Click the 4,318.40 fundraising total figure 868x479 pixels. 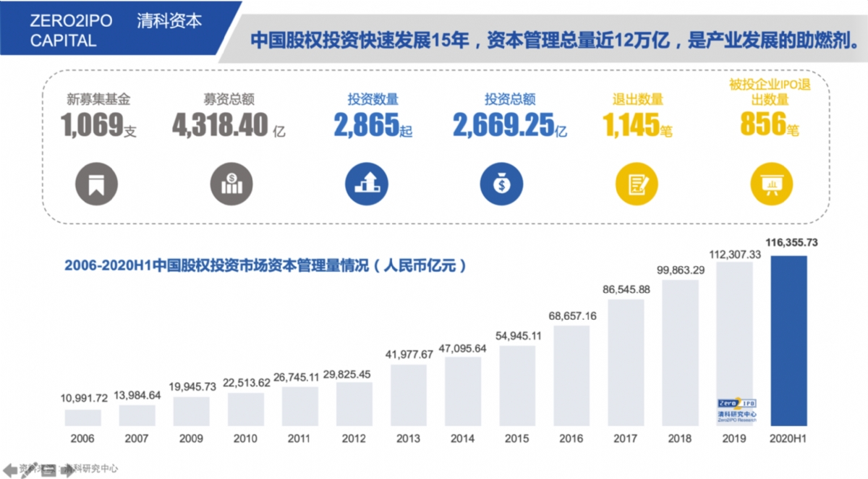(221, 126)
